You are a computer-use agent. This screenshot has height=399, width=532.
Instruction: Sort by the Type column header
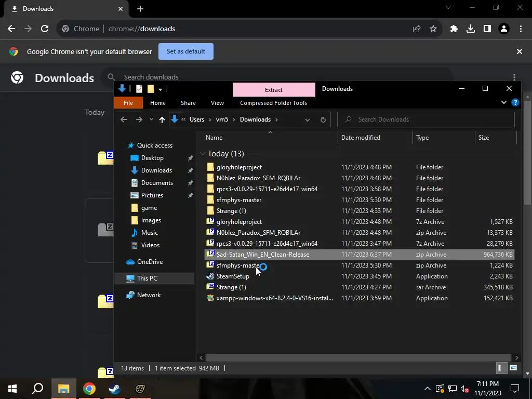coord(422,137)
